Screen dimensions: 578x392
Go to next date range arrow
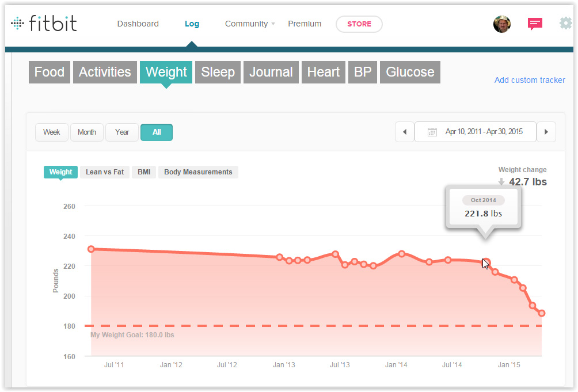546,132
